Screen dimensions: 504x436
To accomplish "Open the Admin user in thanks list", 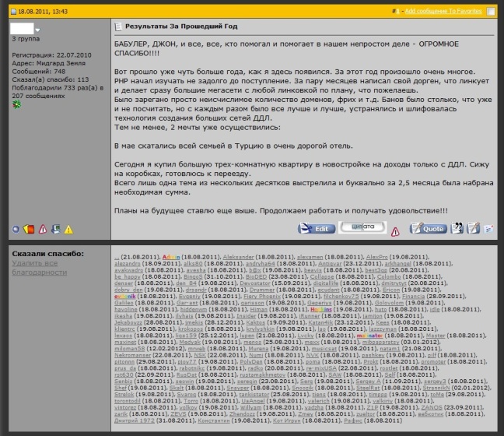I will [171, 257].
